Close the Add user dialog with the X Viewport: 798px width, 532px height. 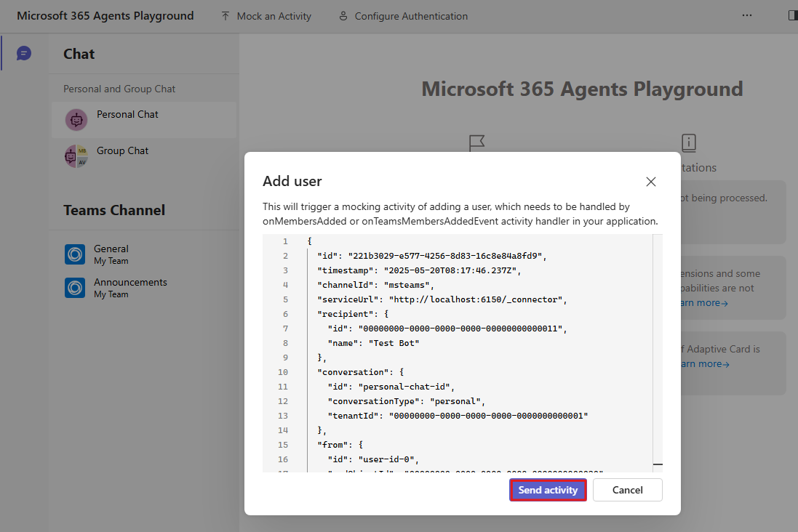coord(650,182)
